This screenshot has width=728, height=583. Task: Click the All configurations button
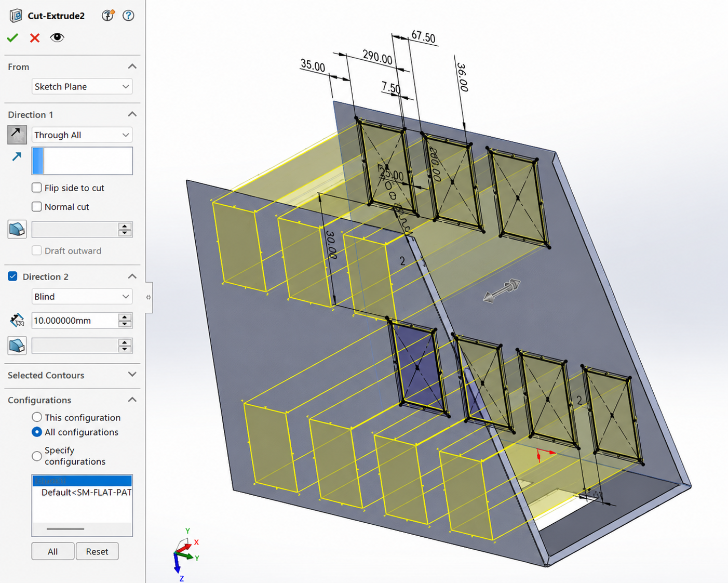52,551
